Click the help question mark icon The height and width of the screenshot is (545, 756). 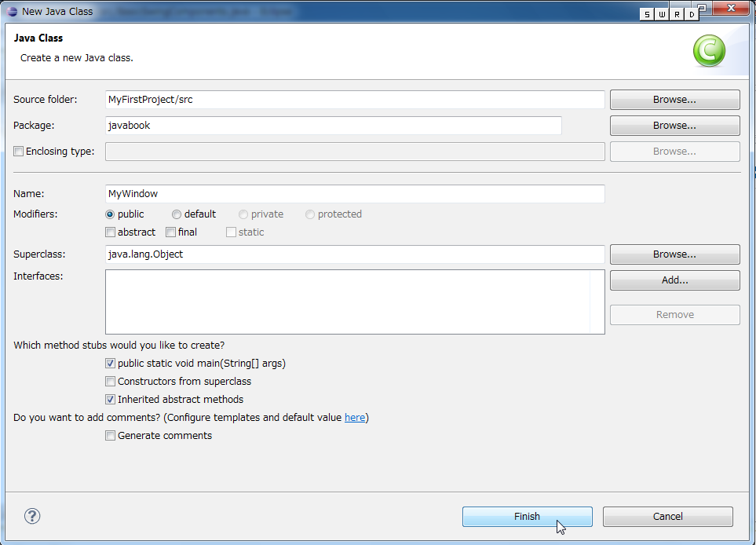(32, 516)
